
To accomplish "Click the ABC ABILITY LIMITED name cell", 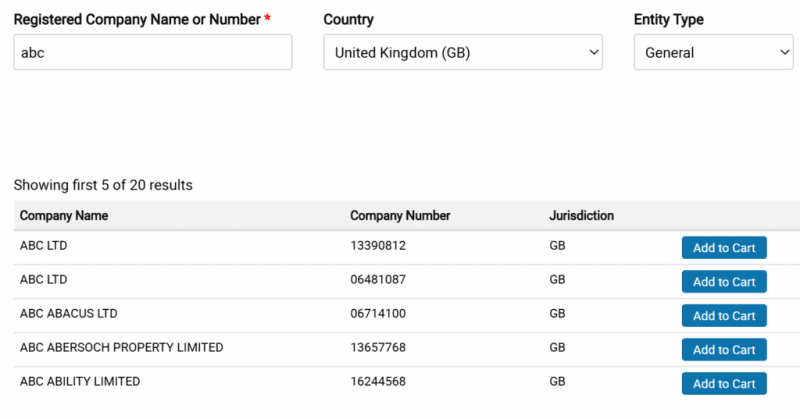I will (x=80, y=382).
